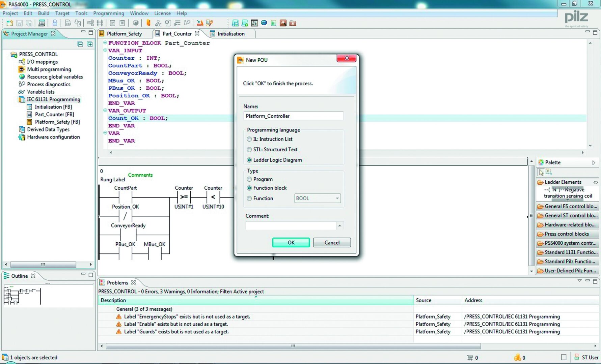Expand General FS control blocks folder
This screenshot has height=364, width=601.
[x=567, y=206]
